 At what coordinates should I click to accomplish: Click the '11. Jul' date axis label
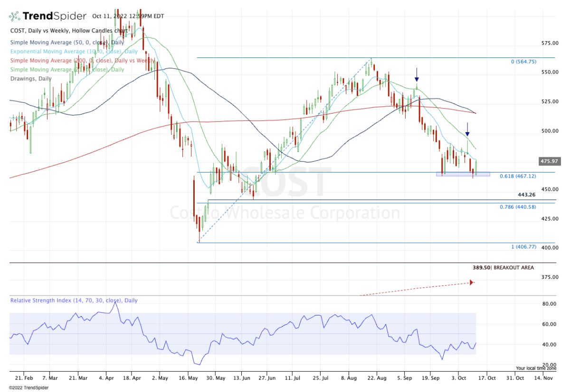[x=293, y=378]
